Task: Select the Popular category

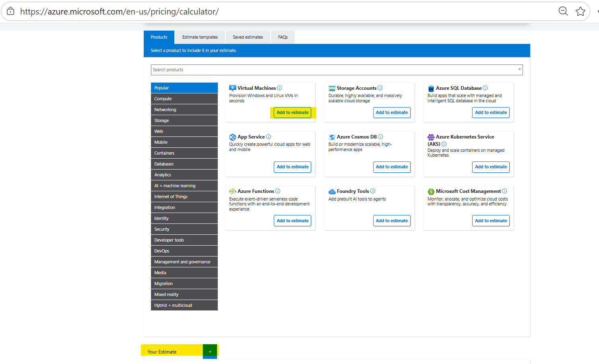Action: [x=184, y=88]
